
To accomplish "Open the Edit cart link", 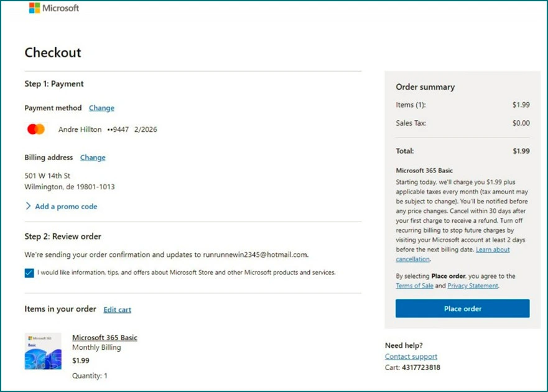I will click(x=117, y=309).
